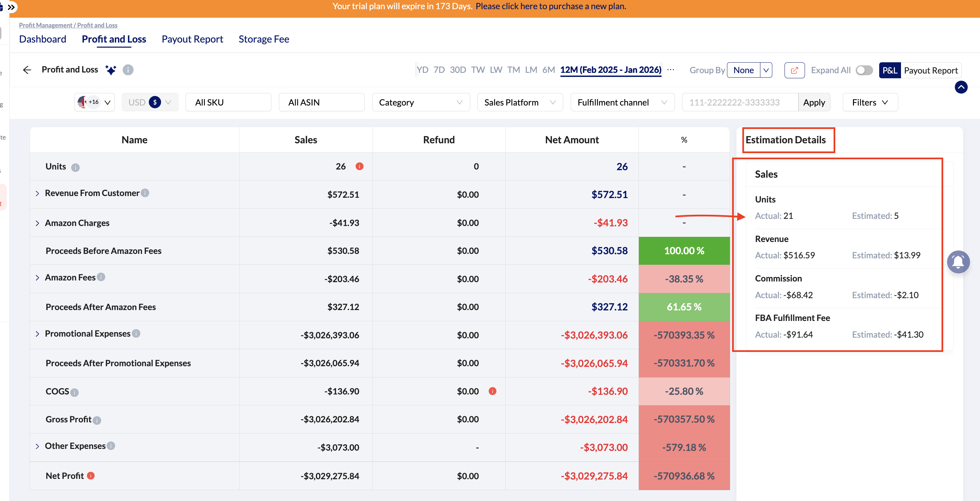Click the export icon beside Group By
This screenshot has width=980, height=501.
click(794, 70)
